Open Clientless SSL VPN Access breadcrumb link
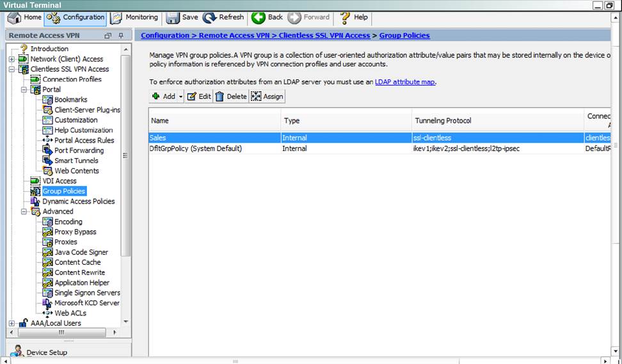Viewport: 622px width, 364px height. tap(324, 35)
